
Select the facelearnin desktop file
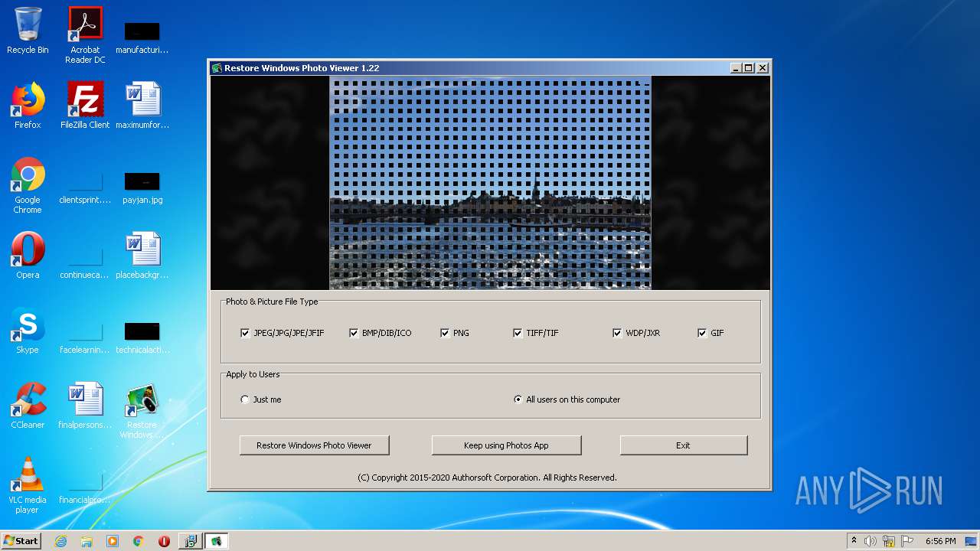tap(85, 338)
